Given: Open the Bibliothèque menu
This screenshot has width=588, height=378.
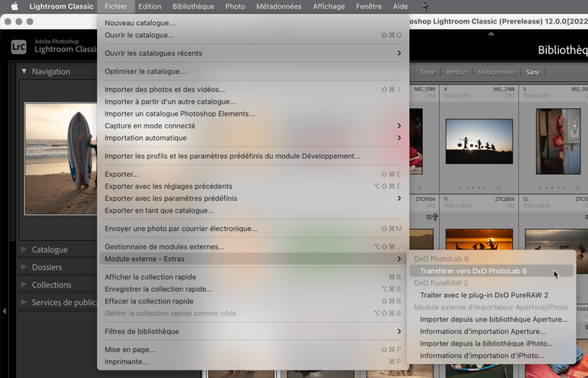Looking at the screenshot, I should [x=193, y=6].
